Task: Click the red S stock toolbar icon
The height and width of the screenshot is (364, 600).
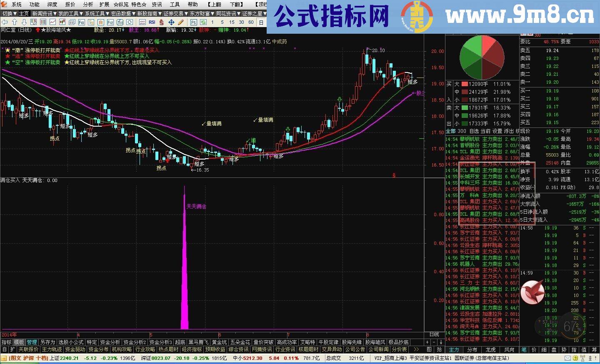Action: 162,23
